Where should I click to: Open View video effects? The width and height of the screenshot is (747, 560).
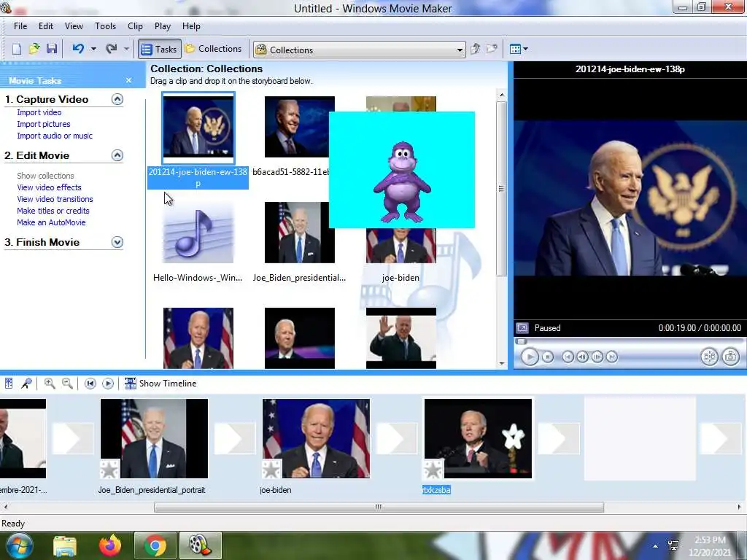pos(49,187)
